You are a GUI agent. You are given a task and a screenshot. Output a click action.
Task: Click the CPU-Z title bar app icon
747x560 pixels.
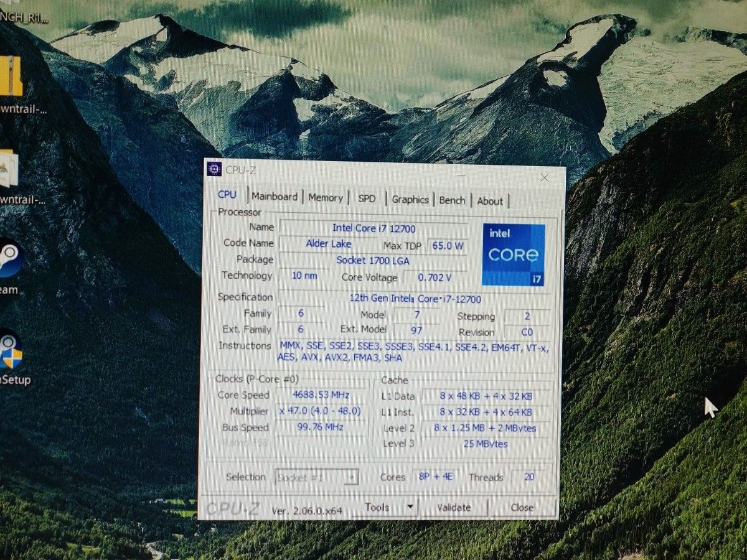pos(215,169)
